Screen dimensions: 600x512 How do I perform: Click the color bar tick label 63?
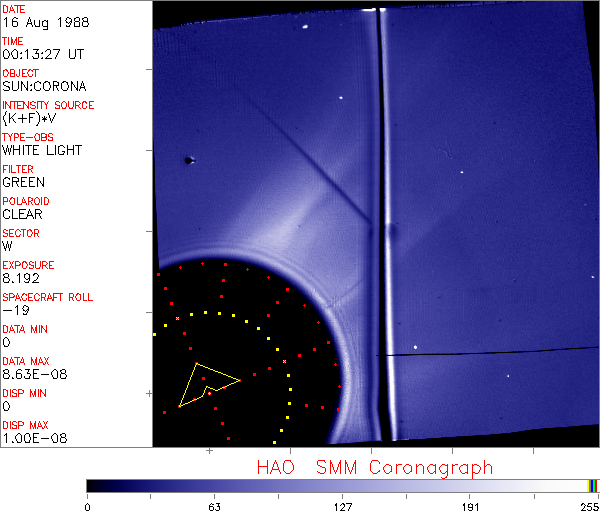click(x=214, y=506)
